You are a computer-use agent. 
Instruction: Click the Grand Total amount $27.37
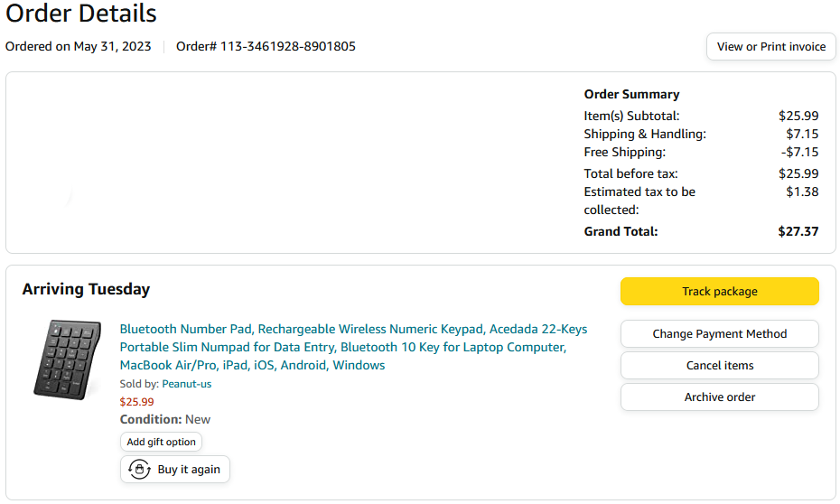point(798,231)
